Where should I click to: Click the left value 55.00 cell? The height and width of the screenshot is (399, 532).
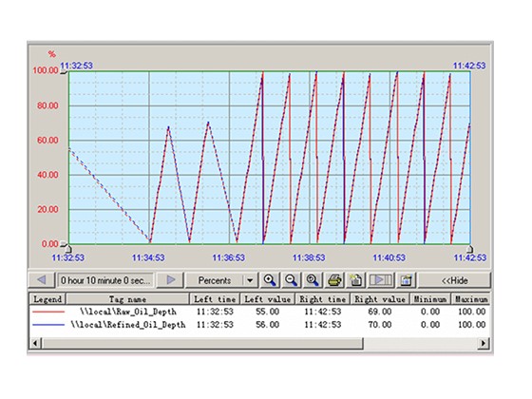267,312
